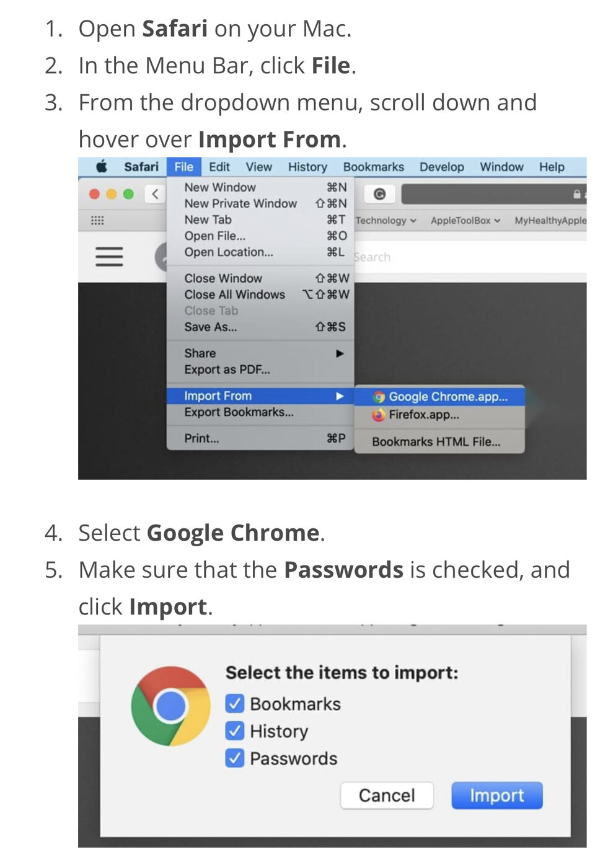
Task: Open the hamburger menu on the webpage
Action: point(109,256)
